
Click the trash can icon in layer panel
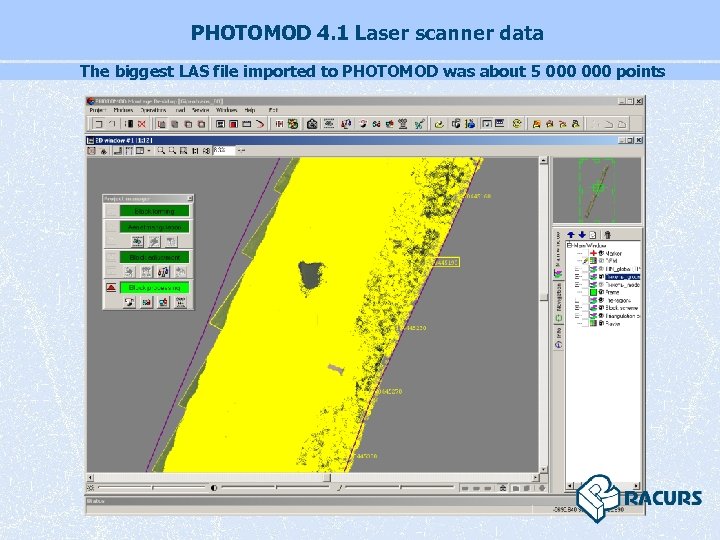[608, 235]
